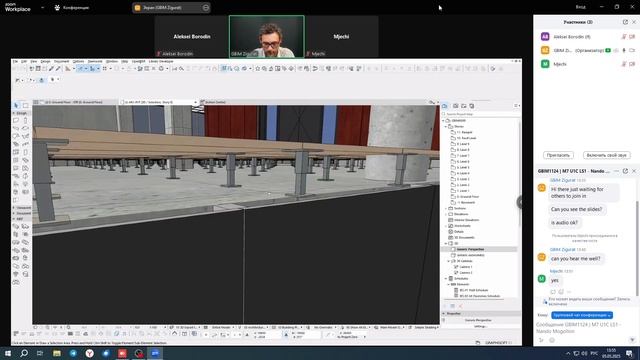This screenshot has height=360, width=640.
Task: Click the pick up parameters eyedropper icon
Action: click(x=51, y=69)
